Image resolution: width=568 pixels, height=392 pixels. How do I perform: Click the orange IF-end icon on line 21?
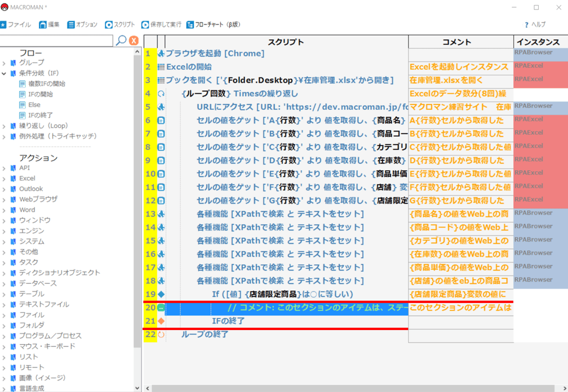161,321
